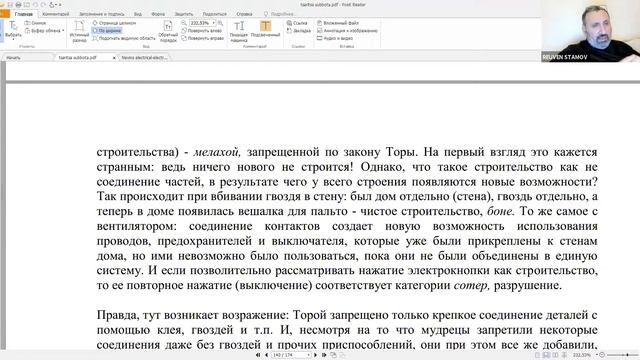The image size is (640, 360).
Task: Click Аннотация к изображению tool
Action: (347, 31)
